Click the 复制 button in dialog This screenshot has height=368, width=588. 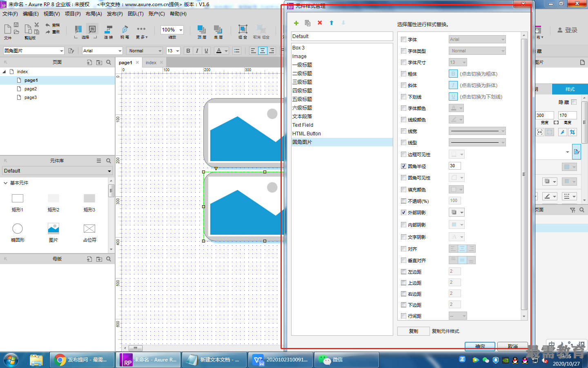[414, 331]
